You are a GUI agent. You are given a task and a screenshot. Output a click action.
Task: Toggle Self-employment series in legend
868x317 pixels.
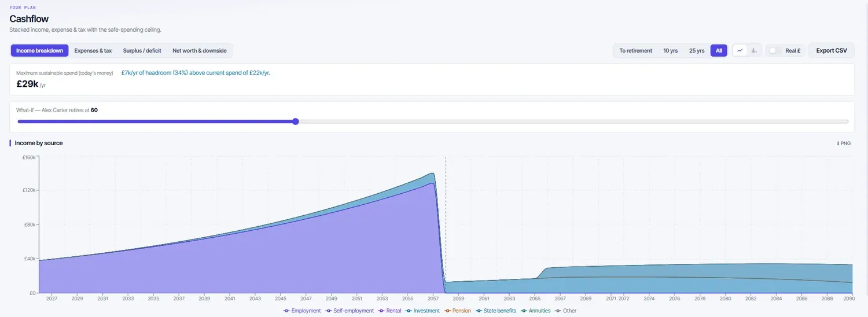tap(350, 311)
